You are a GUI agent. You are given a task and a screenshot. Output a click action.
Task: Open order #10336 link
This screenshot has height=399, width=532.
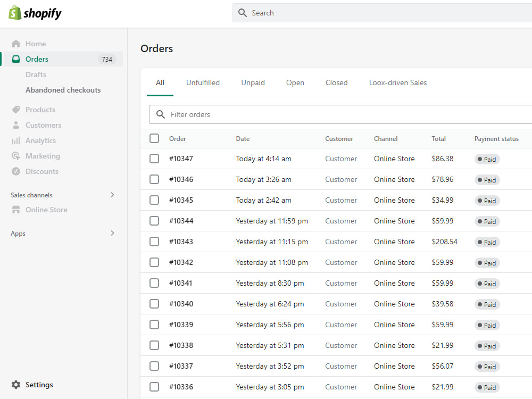[181, 387]
